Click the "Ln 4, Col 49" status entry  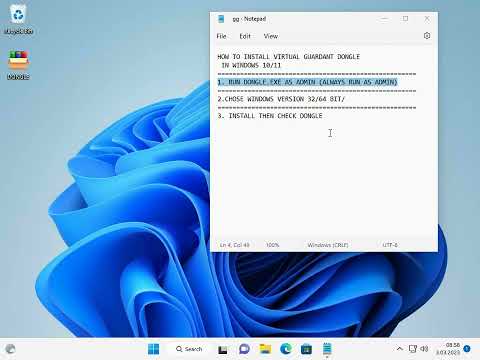(234, 245)
